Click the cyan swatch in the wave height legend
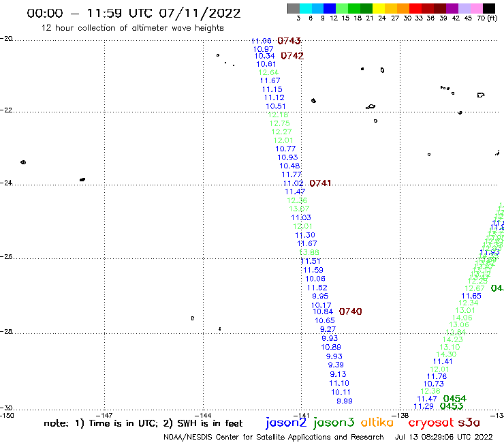Image resolution: width=504 pixels, height=443 pixels. 306,8
